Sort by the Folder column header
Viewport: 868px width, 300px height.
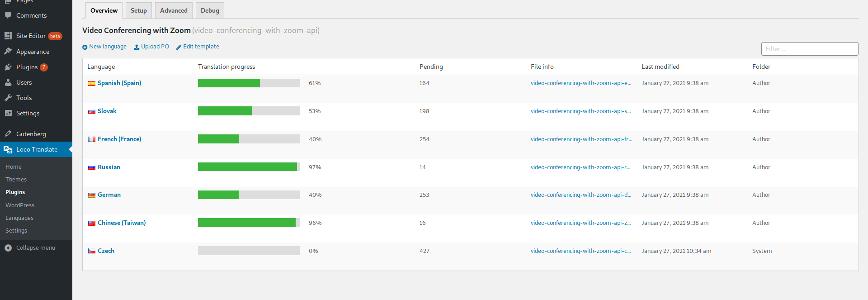click(x=761, y=67)
